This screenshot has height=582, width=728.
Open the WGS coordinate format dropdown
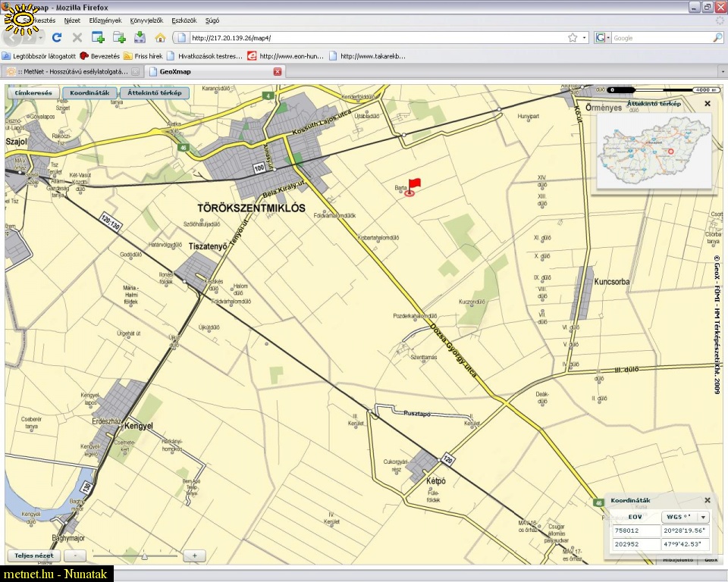point(703,517)
